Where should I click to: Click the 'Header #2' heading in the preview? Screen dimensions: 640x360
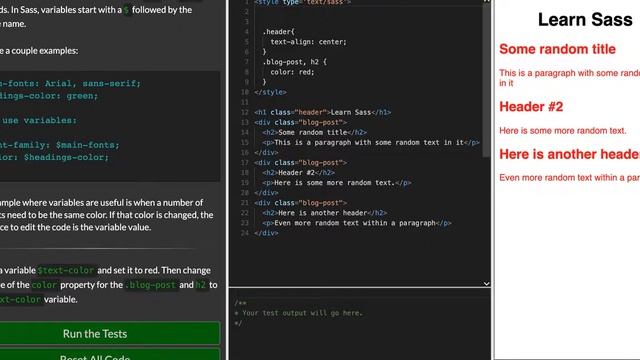[x=531, y=107]
